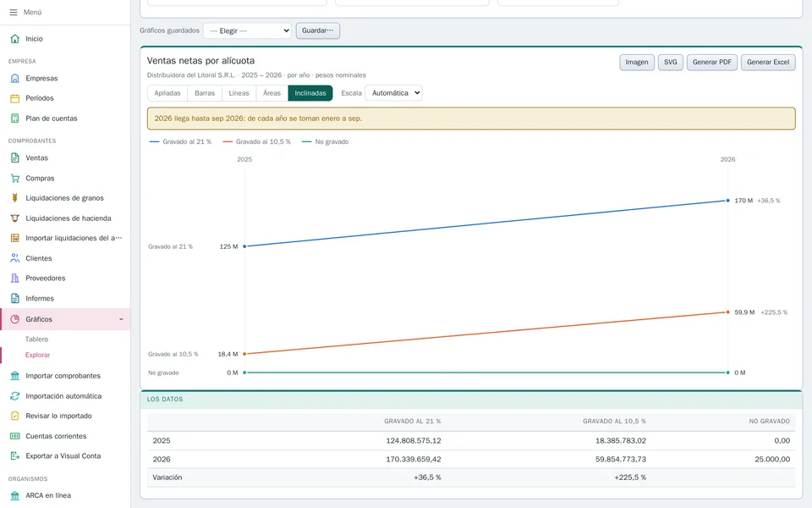
Task: Click the Informes report icon
Action: (15, 299)
